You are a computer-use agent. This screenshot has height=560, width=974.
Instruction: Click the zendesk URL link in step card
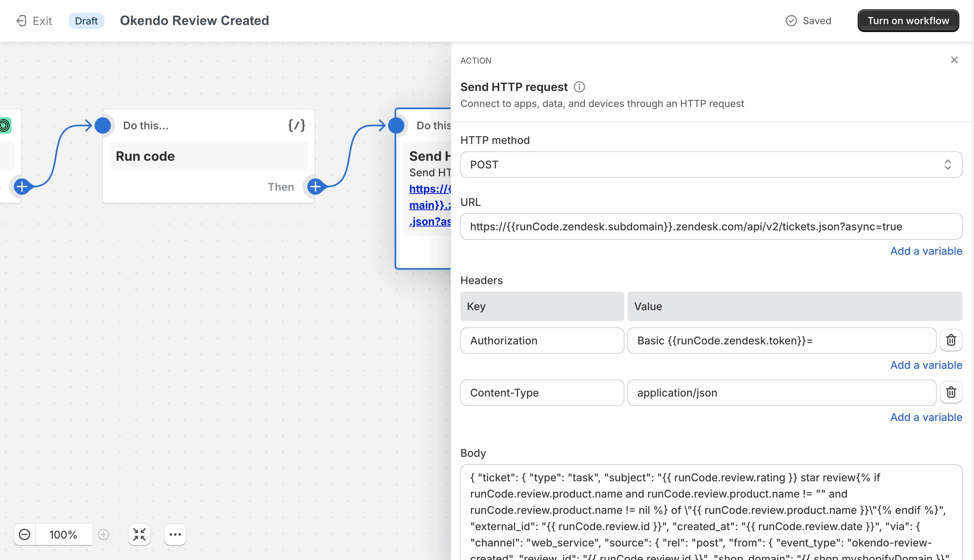click(x=429, y=205)
